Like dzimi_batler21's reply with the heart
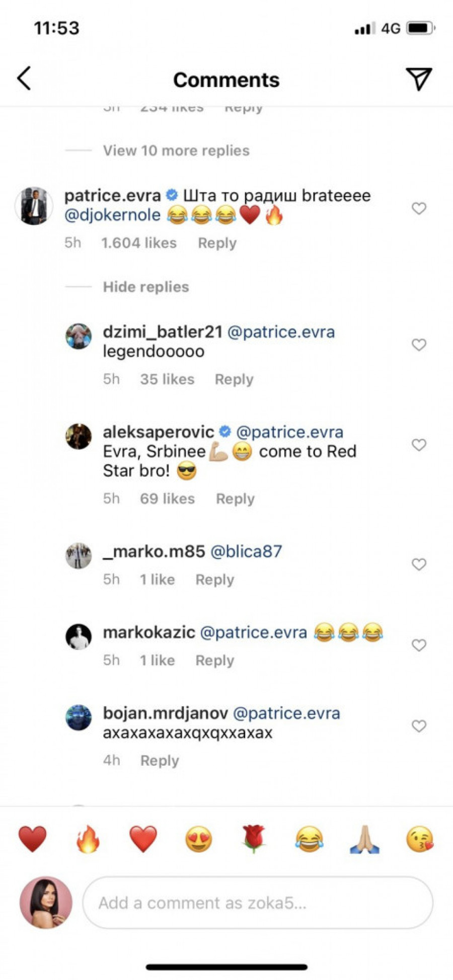This screenshot has height=980, width=453. 419,345
